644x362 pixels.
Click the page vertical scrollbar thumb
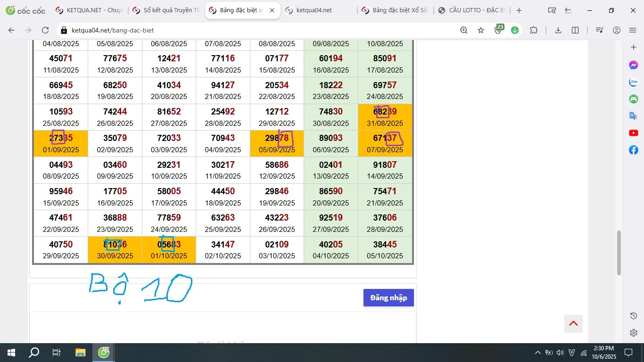[x=619, y=252]
